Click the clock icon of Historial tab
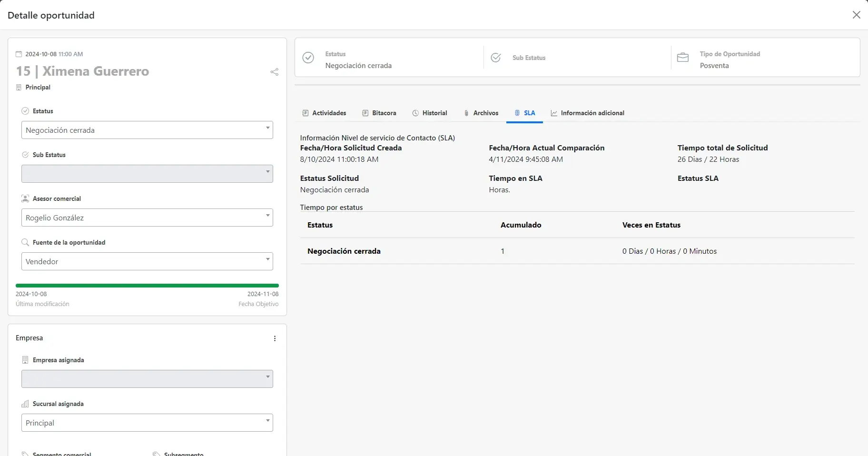The height and width of the screenshot is (456, 868). click(x=415, y=113)
